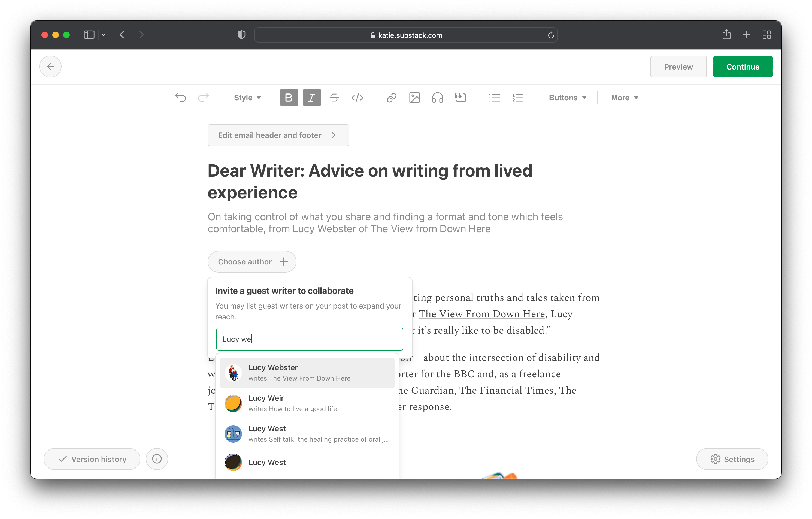Expand the Buttons dropdown menu

click(567, 98)
